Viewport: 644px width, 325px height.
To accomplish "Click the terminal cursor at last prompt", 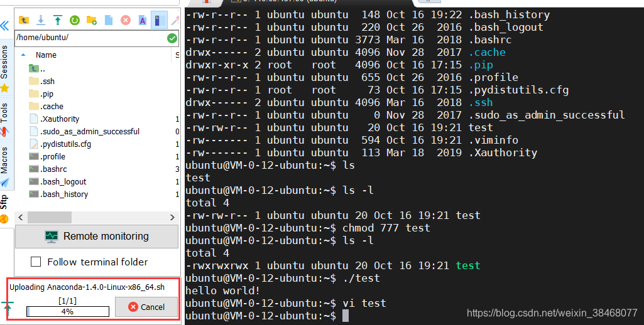I will [x=346, y=316].
